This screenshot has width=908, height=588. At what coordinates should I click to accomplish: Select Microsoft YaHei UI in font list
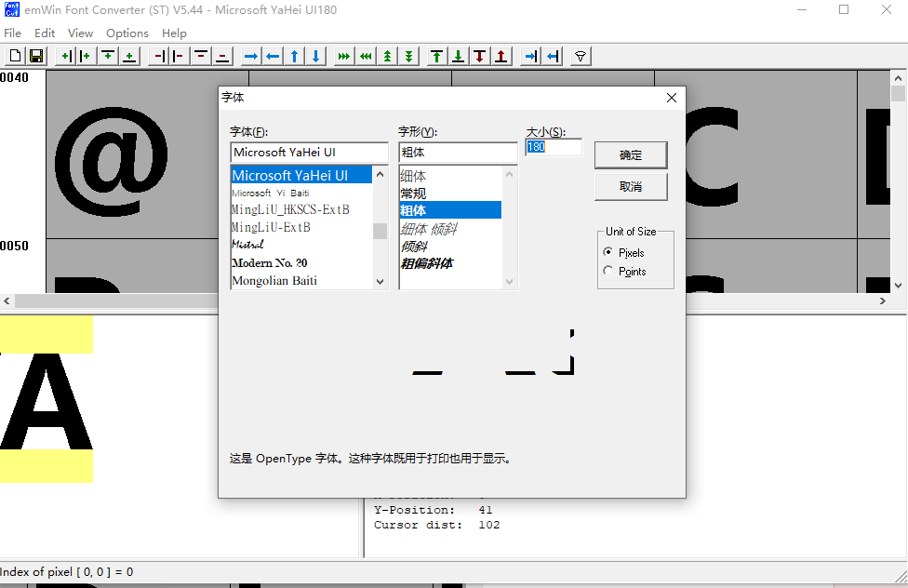[x=301, y=175]
